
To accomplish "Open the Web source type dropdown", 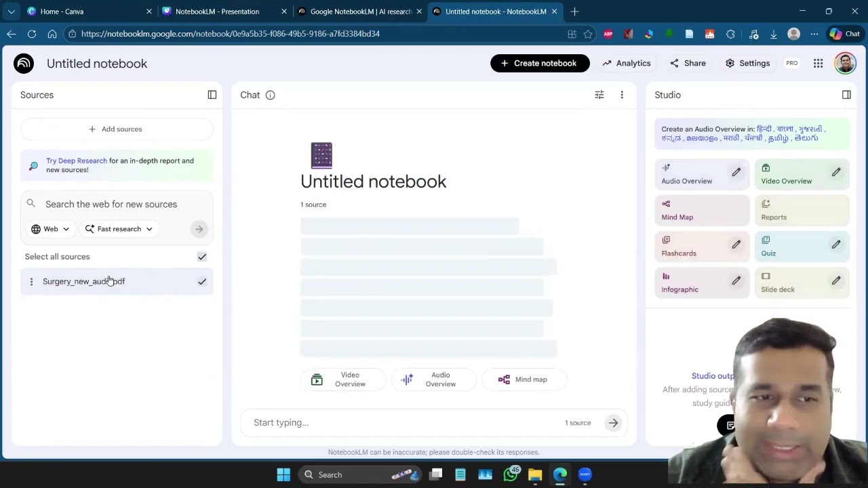I will (x=51, y=229).
